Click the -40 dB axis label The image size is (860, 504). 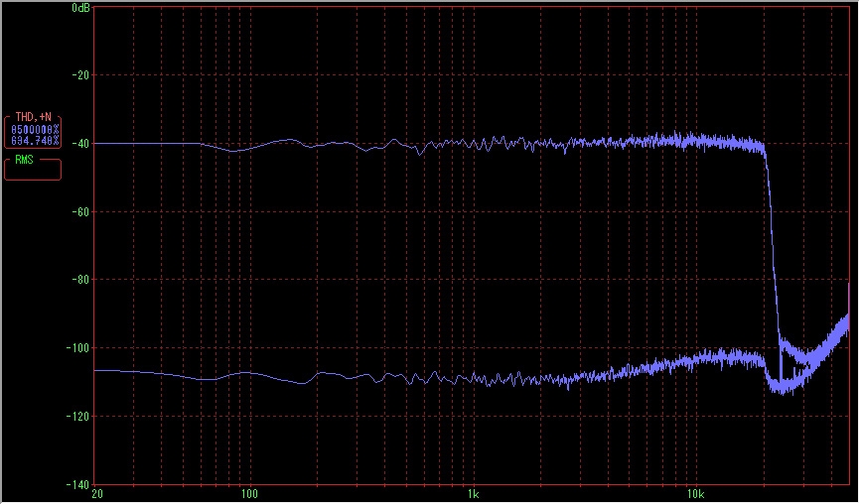(x=80, y=144)
